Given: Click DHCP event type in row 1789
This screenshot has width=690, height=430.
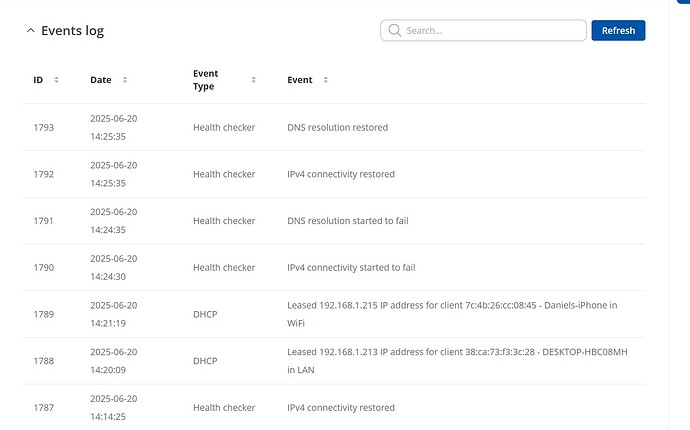Looking at the screenshot, I should click(205, 314).
